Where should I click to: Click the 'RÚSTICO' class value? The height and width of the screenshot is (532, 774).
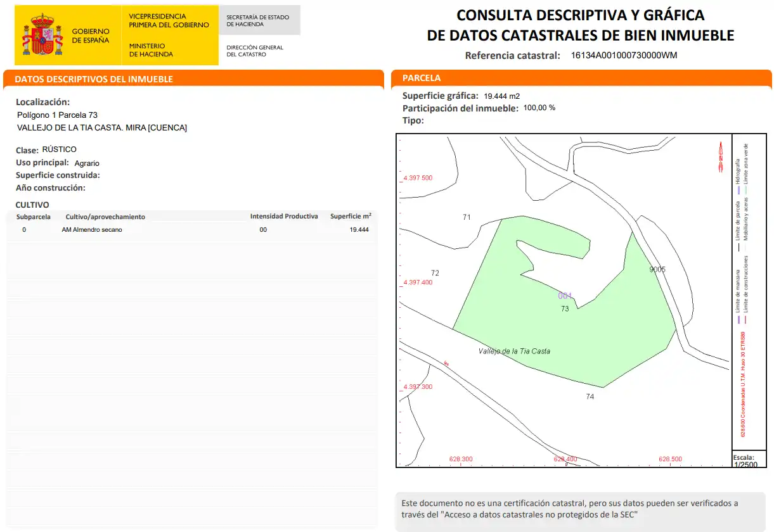pos(59,149)
